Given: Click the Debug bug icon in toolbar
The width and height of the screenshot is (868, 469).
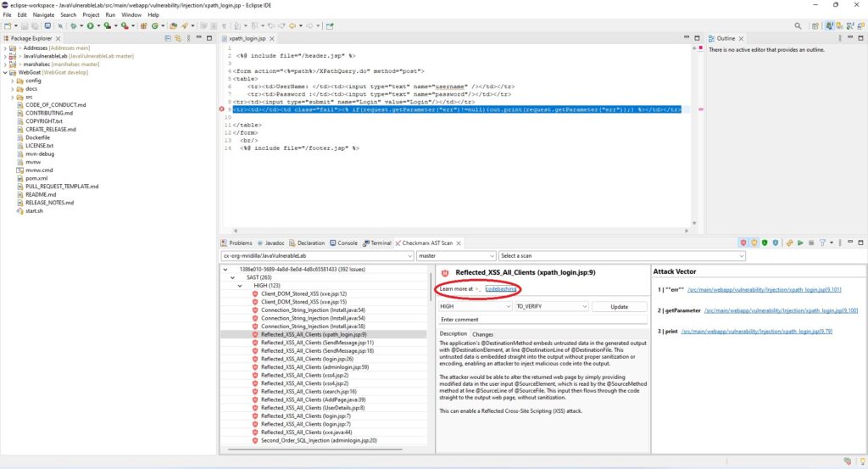Looking at the screenshot, I should (x=75, y=26).
